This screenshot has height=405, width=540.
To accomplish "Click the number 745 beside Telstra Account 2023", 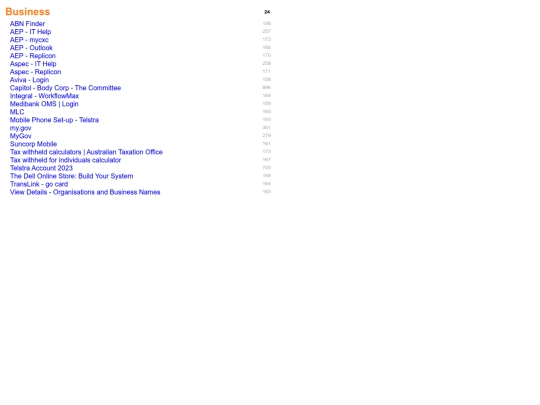I will (x=267, y=168).
